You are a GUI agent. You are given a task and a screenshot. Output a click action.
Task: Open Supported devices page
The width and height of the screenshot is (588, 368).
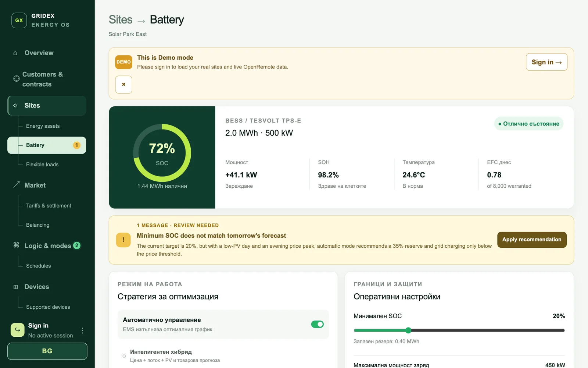click(48, 307)
